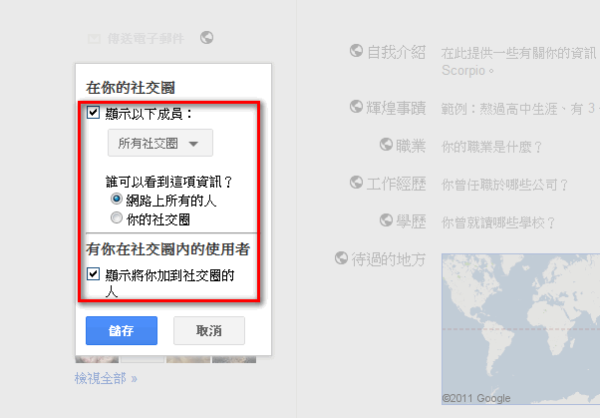Click the 自我介紹 description text field

(x=520, y=61)
